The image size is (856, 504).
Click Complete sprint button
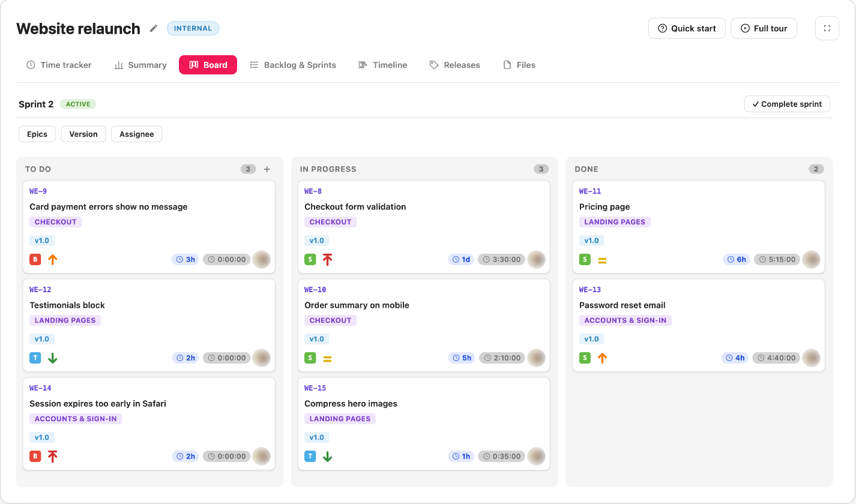point(787,104)
